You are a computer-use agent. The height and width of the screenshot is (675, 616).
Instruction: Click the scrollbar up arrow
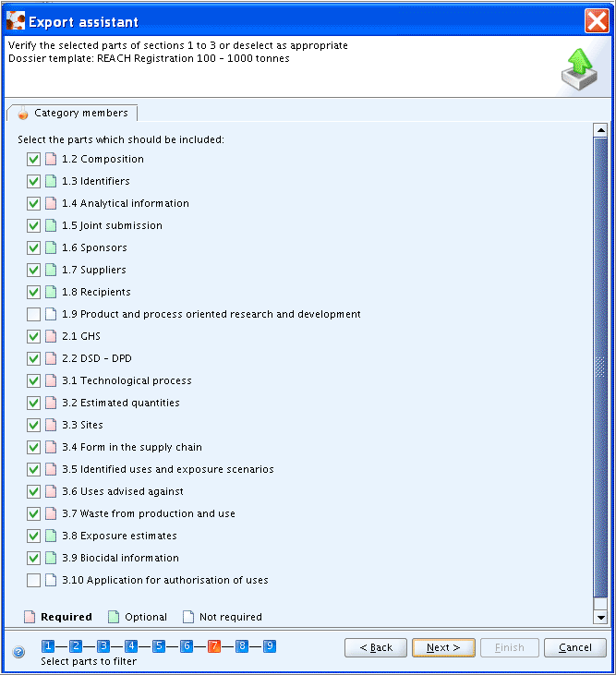pos(600,129)
